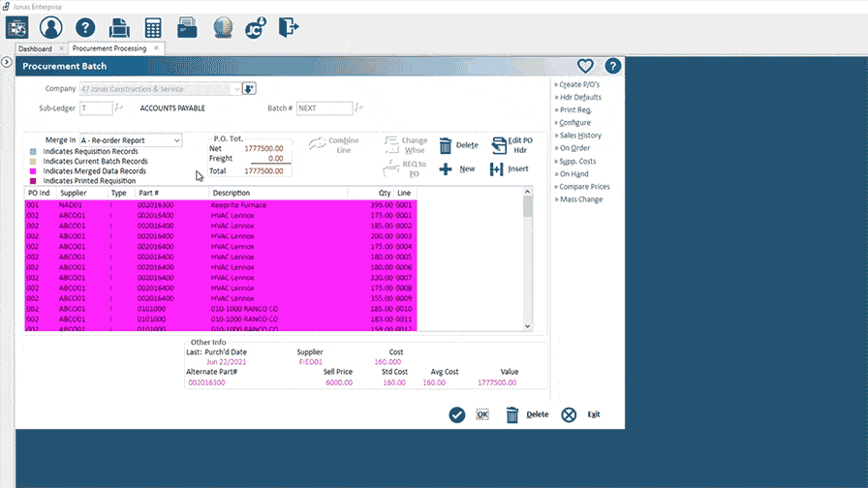Close the Dashboard tab
Screen dimensions: 868x488
(x=61, y=48)
